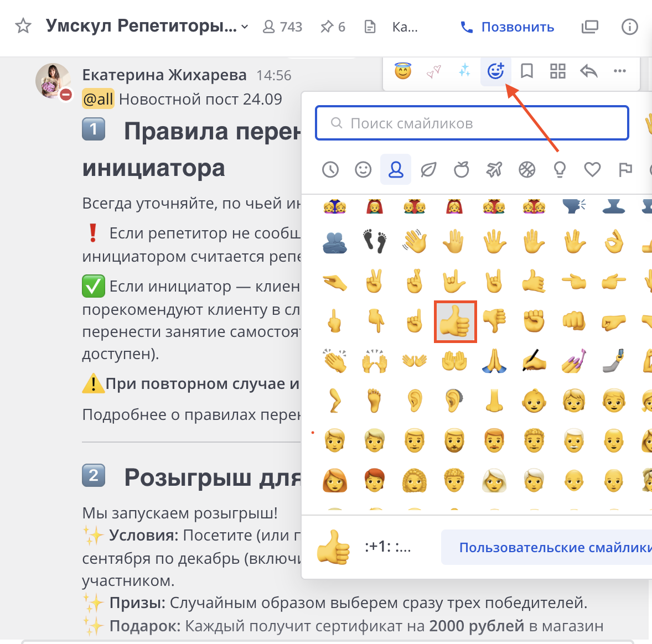Screen dimensions: 652x644
Task: React with the halo smiley quick emoji
Action: tap(402, 71)
